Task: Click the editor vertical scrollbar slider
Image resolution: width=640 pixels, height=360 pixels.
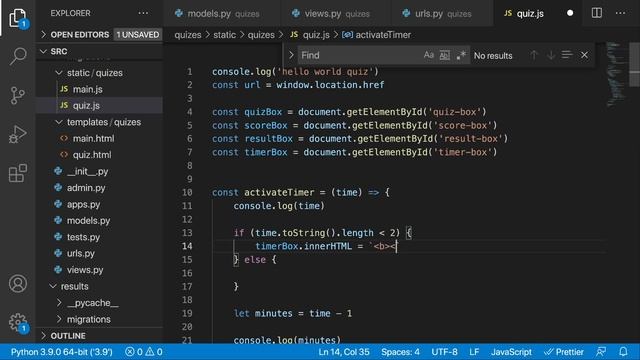Action: [x=635, y=63]
